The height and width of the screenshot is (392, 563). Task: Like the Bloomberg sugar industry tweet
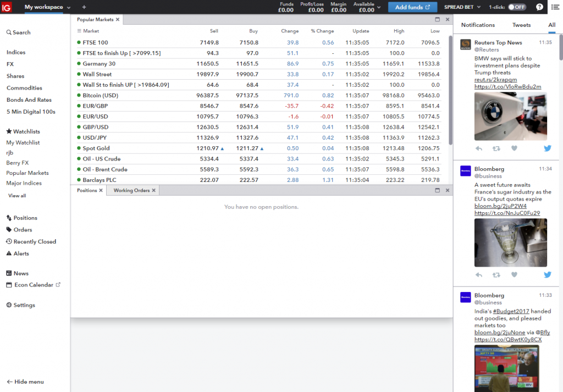tap(514, 274)
